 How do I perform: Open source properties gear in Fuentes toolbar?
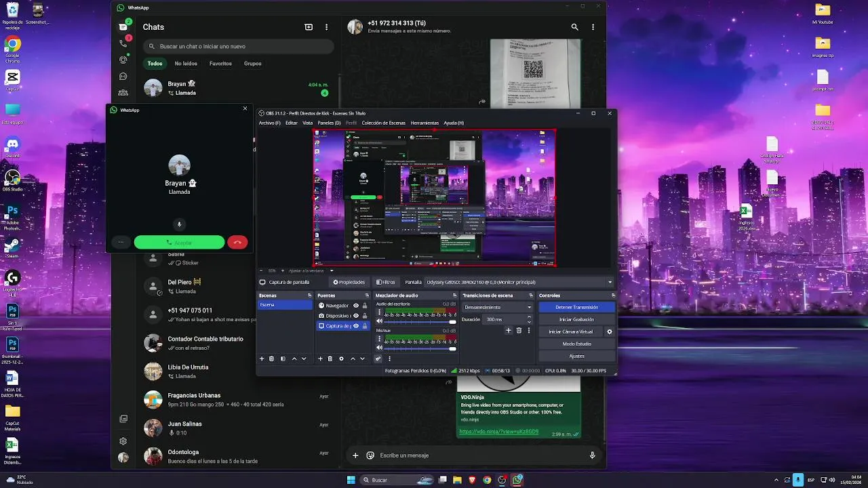(341, 359)
